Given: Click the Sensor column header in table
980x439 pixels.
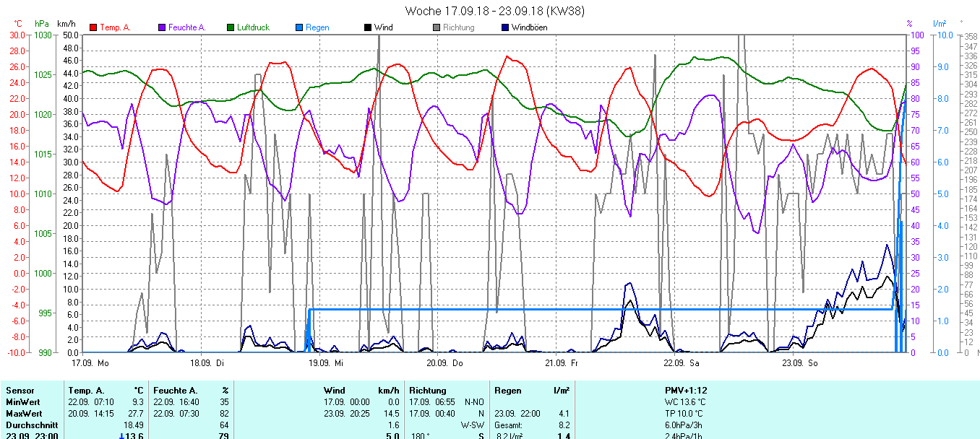Looking at the screenshot, I should 20,391.
